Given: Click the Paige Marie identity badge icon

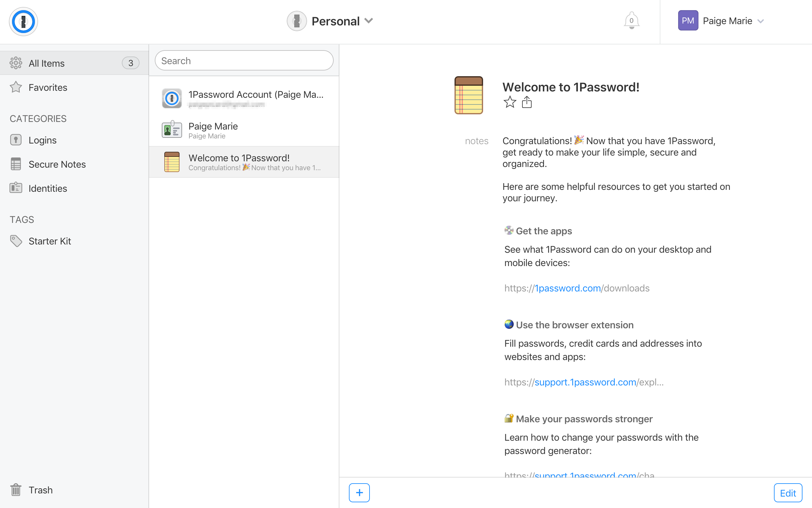Looking at the screenshot, I should click(x=172, y=129).
